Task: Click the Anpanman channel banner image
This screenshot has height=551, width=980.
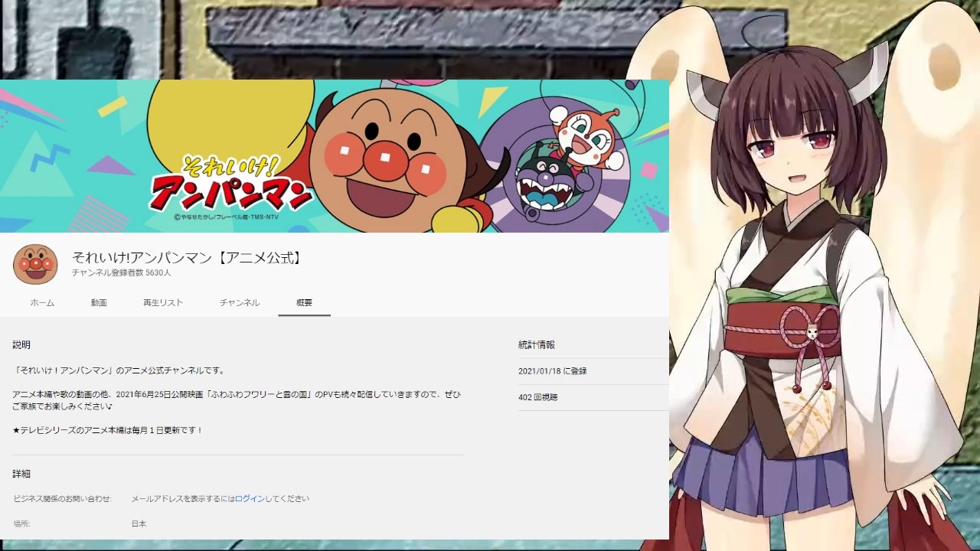Action: pos(335,155)
